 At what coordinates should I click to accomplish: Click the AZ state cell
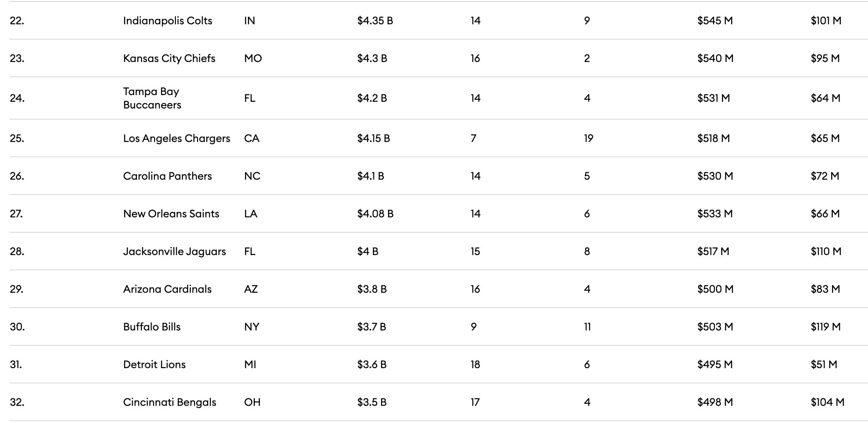[251, 289]
